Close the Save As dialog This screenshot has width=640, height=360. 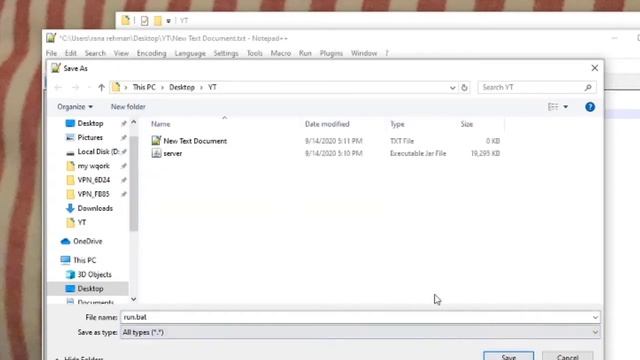point(595,68)
